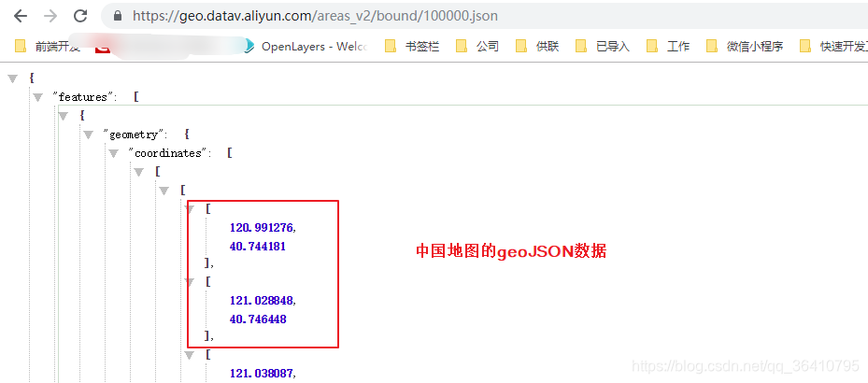Click the folder icon beside 前端开发
This screenshot has width=868, height=383.
[x=21, y=46]
